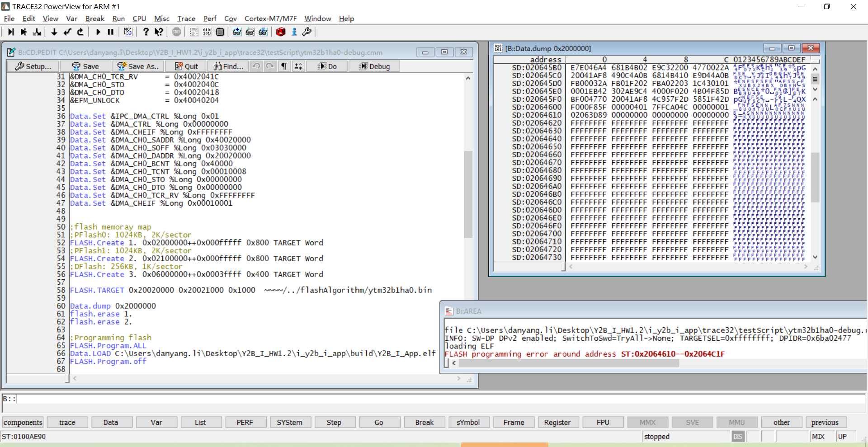The height and width of the screenshot is (447, 868).
Task: Click the Save As.. button in editor
Action: pyautogui.click(x=138, y=66)
